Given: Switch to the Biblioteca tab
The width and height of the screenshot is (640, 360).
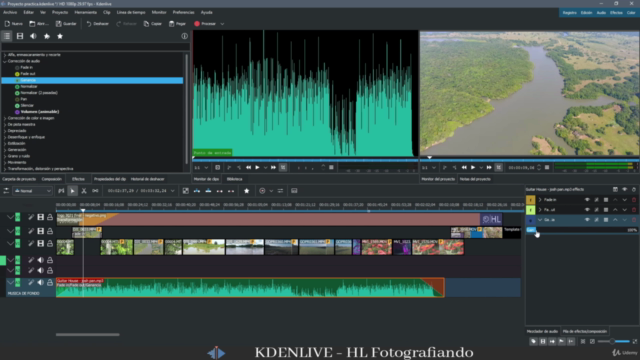Looking at the screenshot, I should point(234,179).
